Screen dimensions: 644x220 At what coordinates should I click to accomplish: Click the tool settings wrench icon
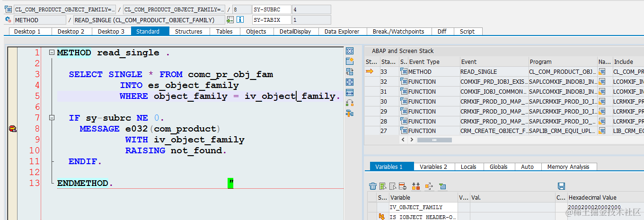click(350, 113)
